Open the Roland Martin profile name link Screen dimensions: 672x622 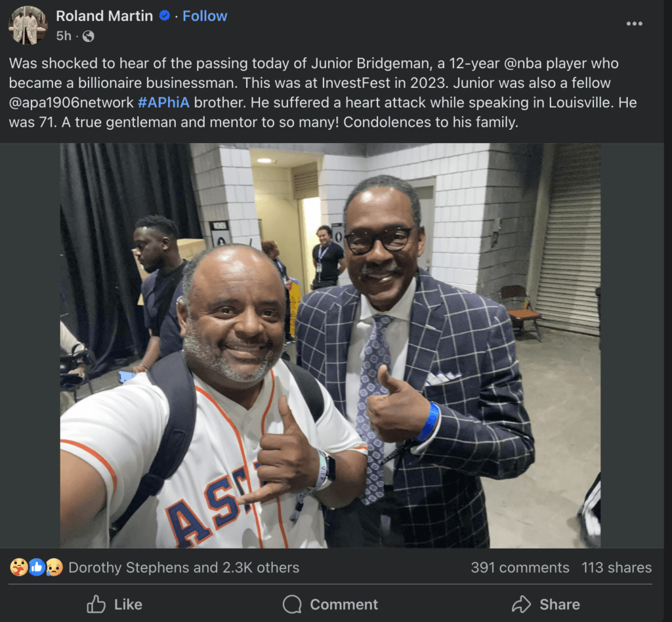104,16
